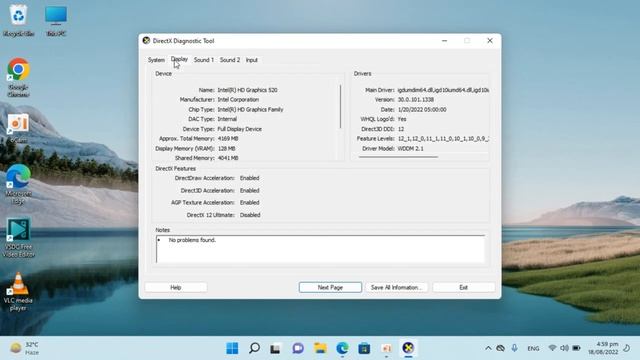Close the DirectX Diagnostic Tool window
640x360 pixels.
point(490,40)
